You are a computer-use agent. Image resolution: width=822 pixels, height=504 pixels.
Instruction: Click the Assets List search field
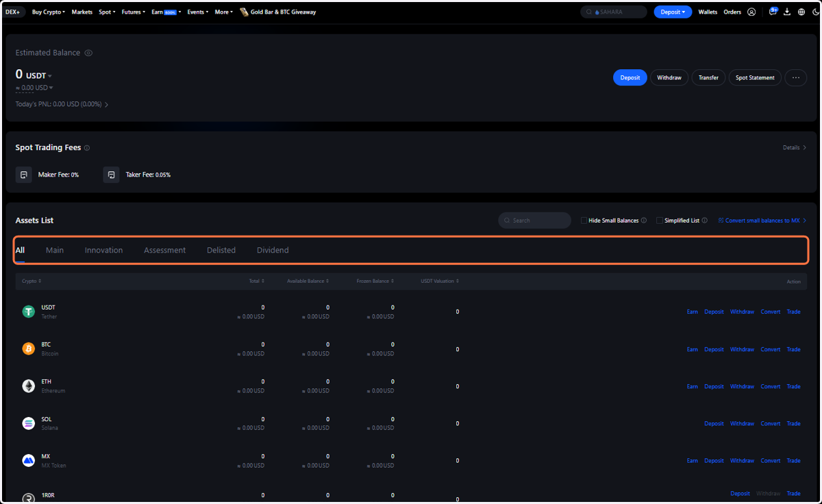point(535,220)
